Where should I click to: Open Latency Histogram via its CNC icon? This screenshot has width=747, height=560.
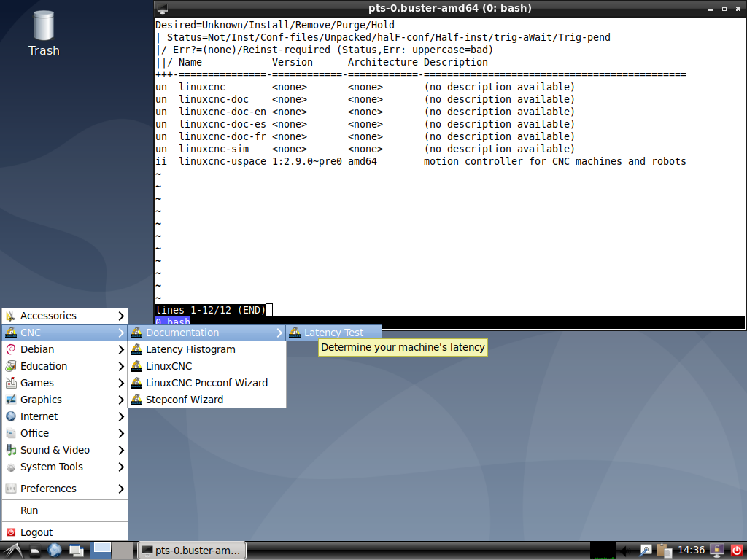138,349
